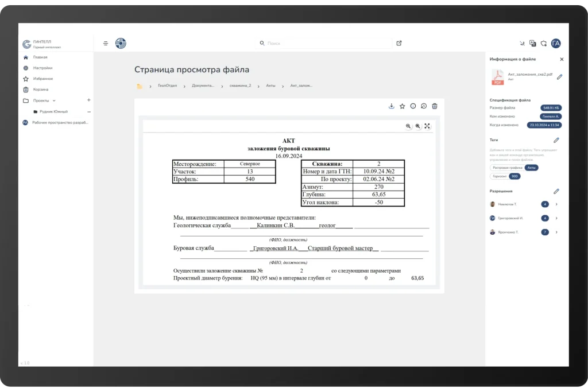The image size is (588, 392).
Task: Collapse the sidebar with the hamburger icon
Action: tap(105, 43)
